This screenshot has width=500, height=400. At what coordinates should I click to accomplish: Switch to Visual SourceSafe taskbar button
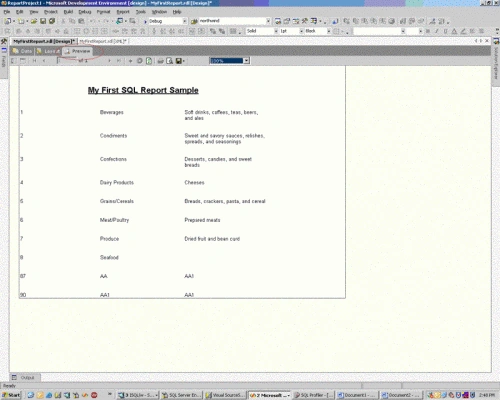click(x=225, y=395)
